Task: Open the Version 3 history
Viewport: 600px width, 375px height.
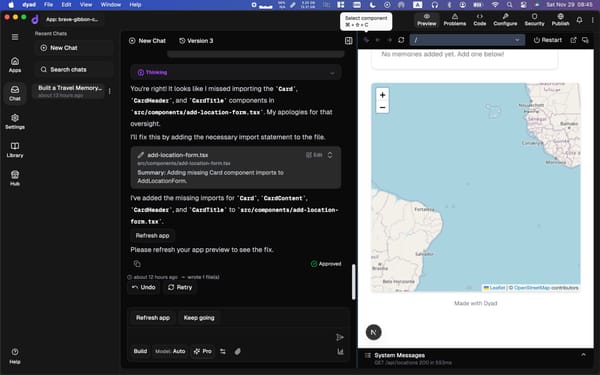Action: [196, 41]
